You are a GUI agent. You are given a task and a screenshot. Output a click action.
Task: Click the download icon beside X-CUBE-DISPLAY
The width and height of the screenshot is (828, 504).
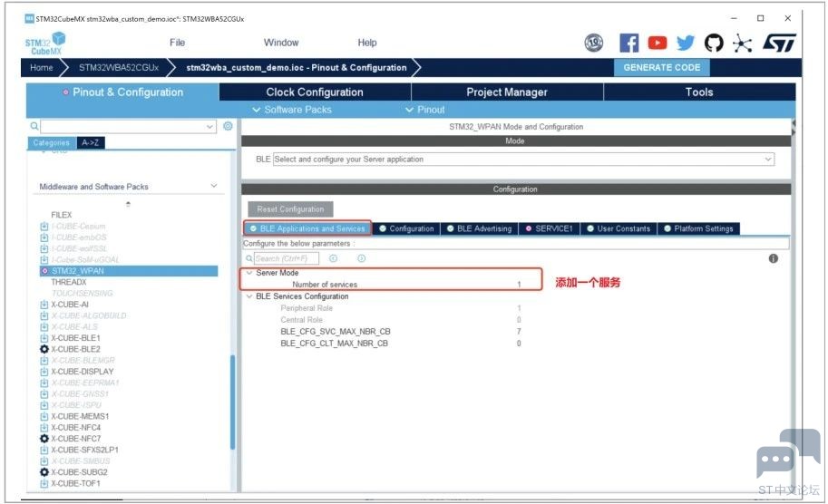click(44, 372)
